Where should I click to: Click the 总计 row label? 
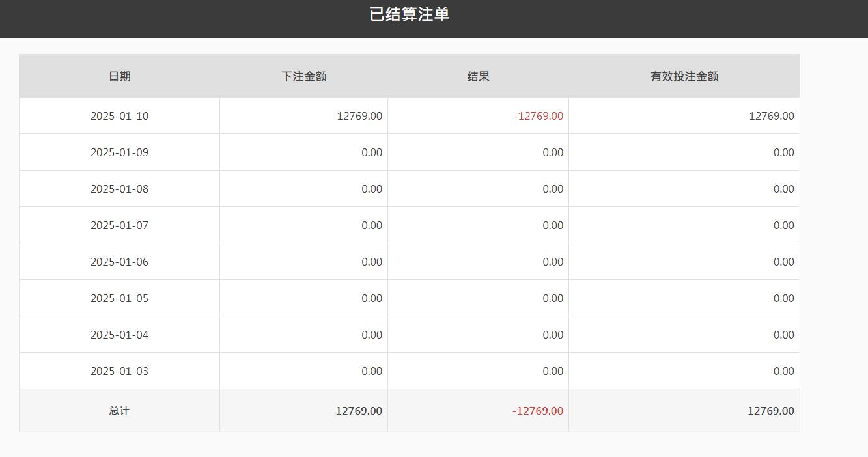click(x=119, y=411)
